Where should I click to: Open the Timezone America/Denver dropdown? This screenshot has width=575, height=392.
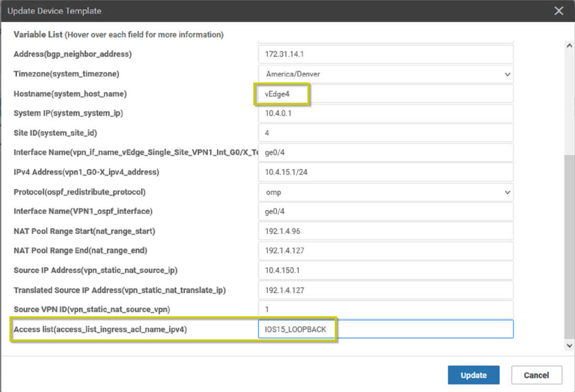point(385,74)
